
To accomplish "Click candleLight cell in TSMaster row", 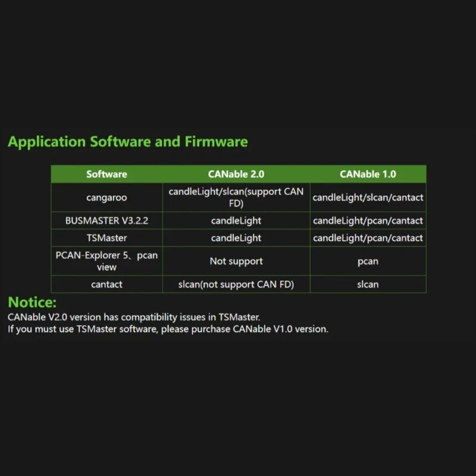I will (236, 238).
